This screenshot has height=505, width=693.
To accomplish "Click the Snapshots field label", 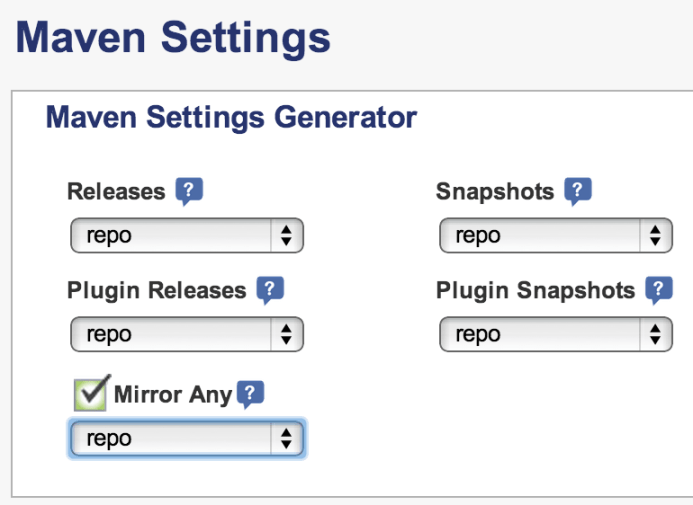I will [x=494, y=191].
